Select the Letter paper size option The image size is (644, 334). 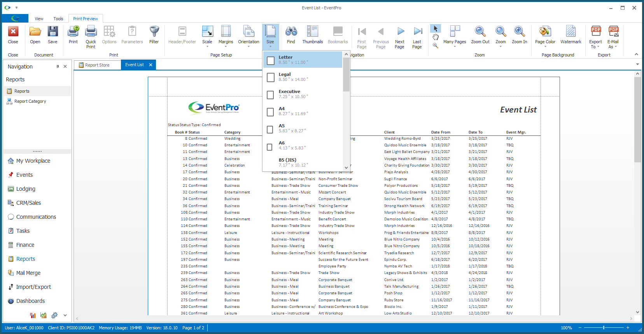303,60
